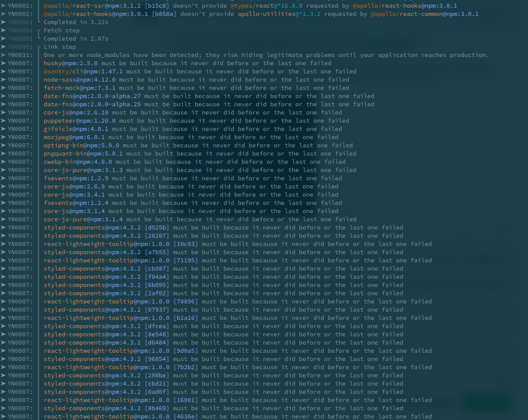The height and width of the screenshot is (420, 528).
Task: Select the [b1a16] react-lightweight-tooltip hash
Action: 185,318
